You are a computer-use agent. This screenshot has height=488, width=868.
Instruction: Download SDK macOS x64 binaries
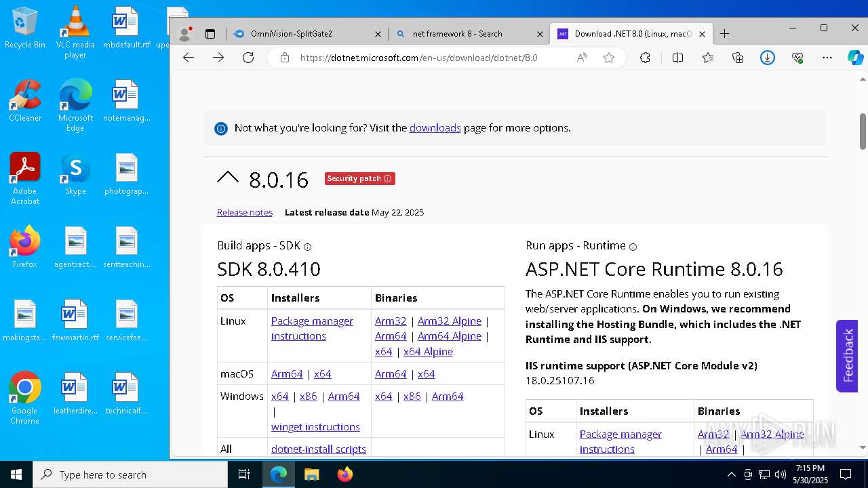click(427, 374)
